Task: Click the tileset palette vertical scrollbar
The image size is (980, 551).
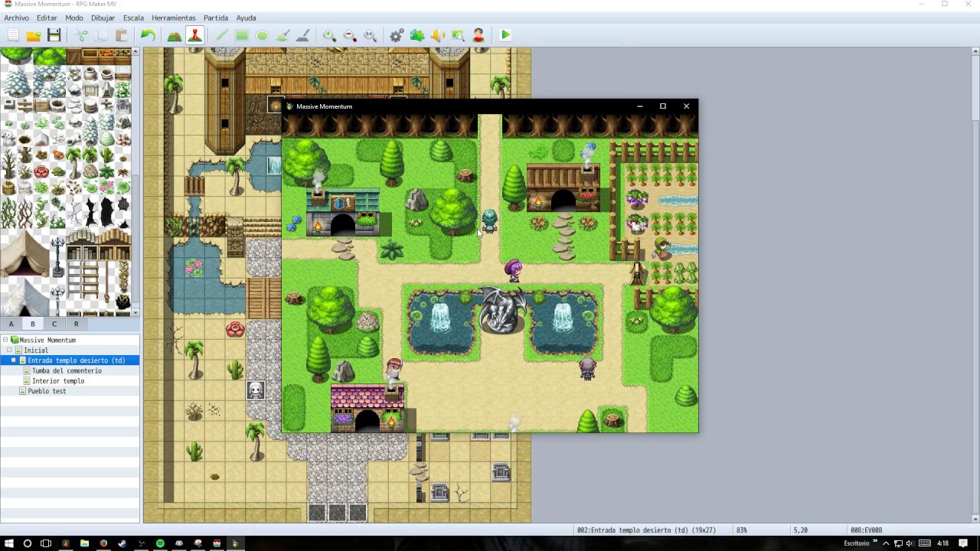Action: (136, 182)
